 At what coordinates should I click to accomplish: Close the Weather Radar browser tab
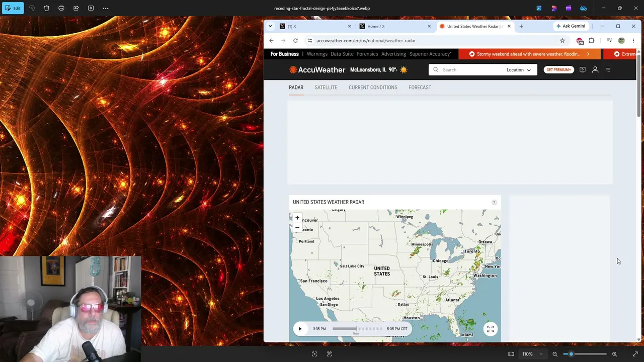pos(509,26)
